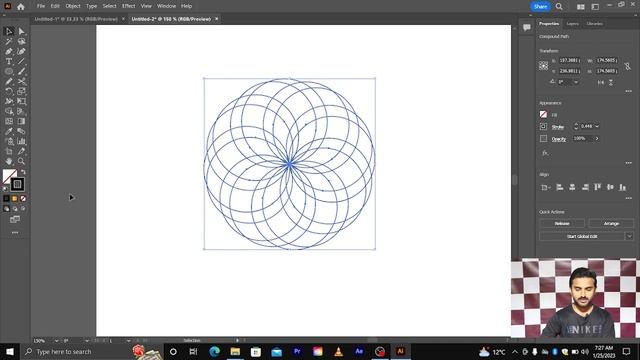Set paint mode to None

[x=23, y=198]
